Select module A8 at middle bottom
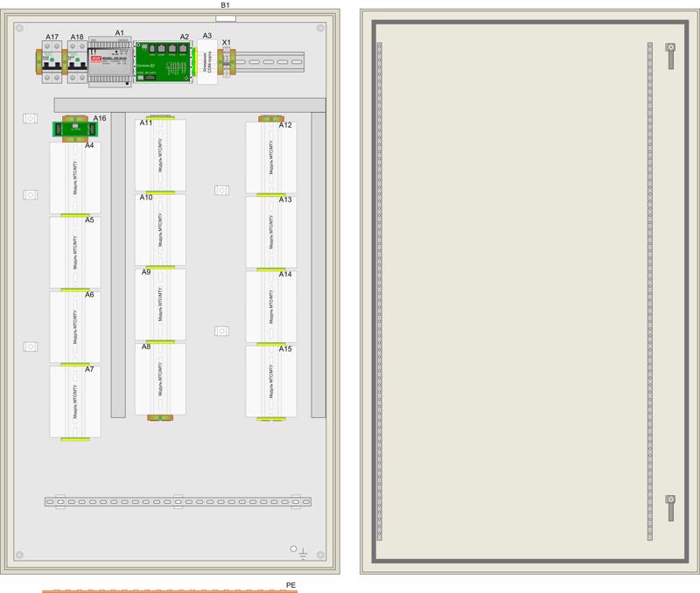 pos(160,379)
